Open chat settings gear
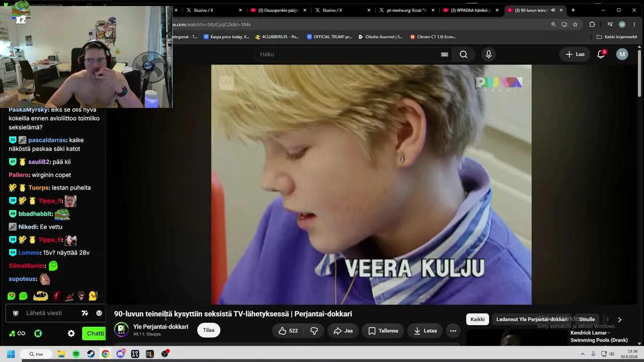Image resolution: width=644 pixels, height=362 pixels. pos(71,333)
